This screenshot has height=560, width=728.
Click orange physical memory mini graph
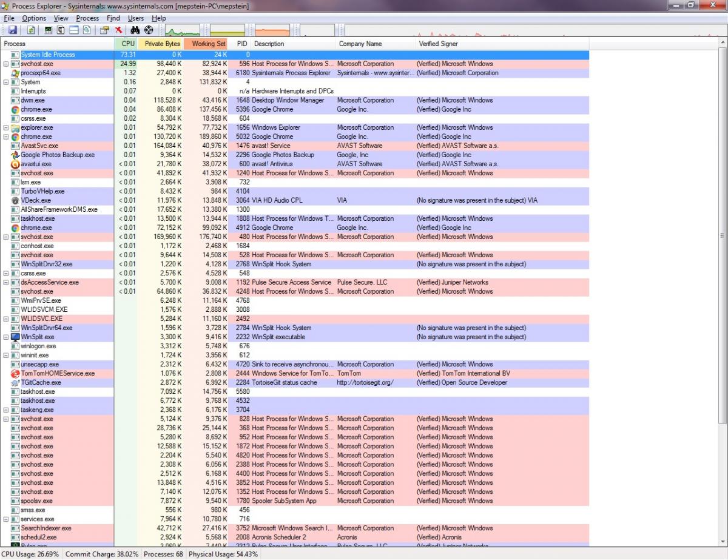click(272, 30)
